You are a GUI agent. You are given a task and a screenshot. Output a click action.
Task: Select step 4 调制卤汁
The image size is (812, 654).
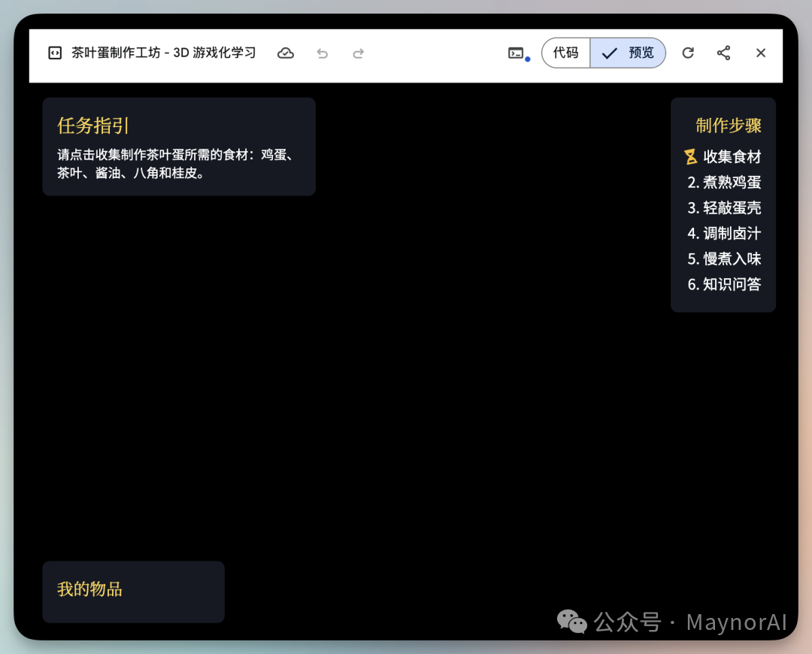click(x=726, y=233)
